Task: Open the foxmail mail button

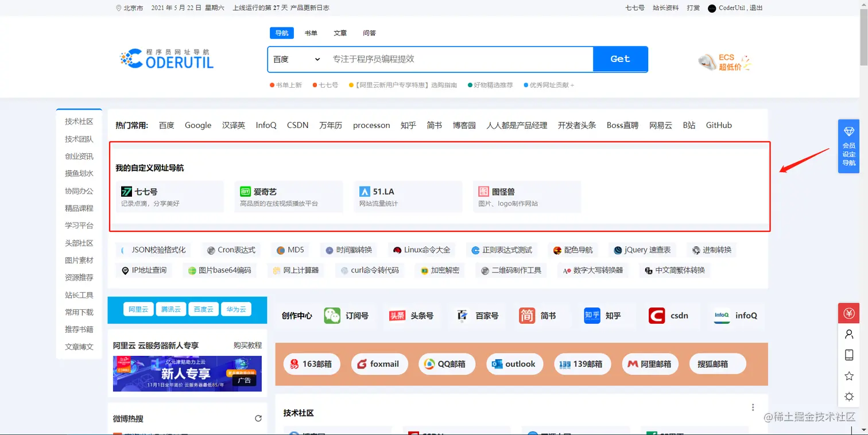Action: pos(379,364)
